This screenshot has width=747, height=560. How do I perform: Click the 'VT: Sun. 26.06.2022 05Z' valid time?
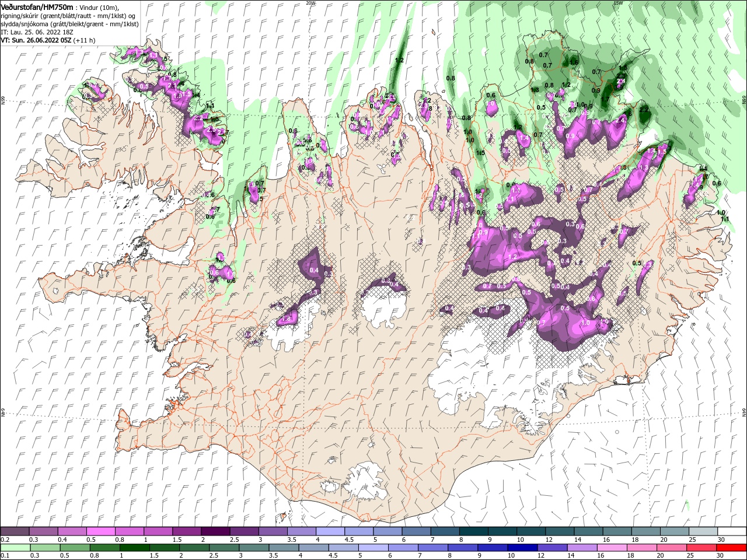[x=36, y=40]
